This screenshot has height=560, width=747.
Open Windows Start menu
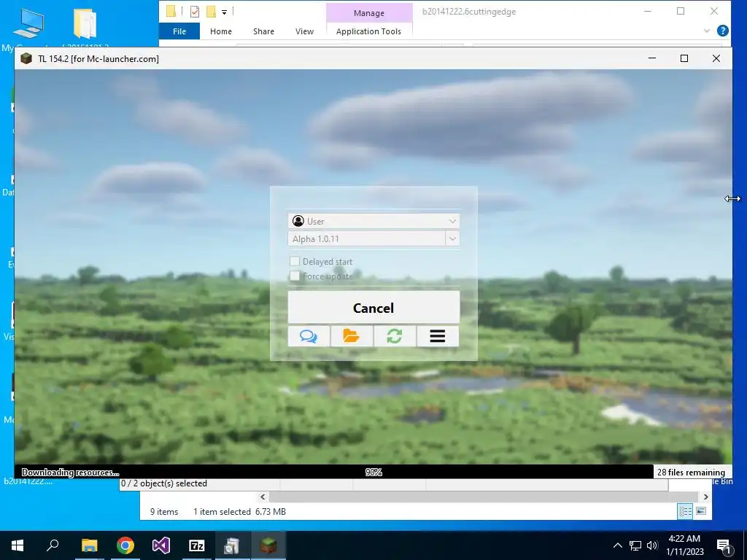18,545
